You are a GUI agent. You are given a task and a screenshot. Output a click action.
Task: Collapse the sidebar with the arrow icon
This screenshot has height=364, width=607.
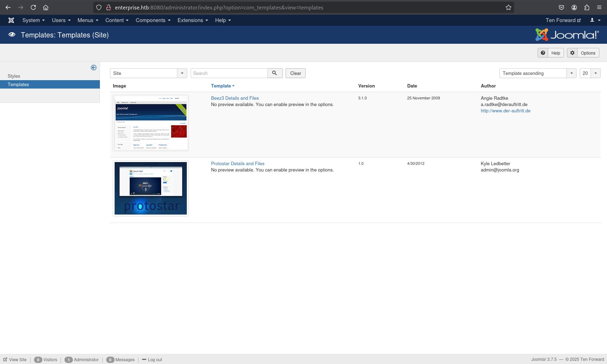94,68
